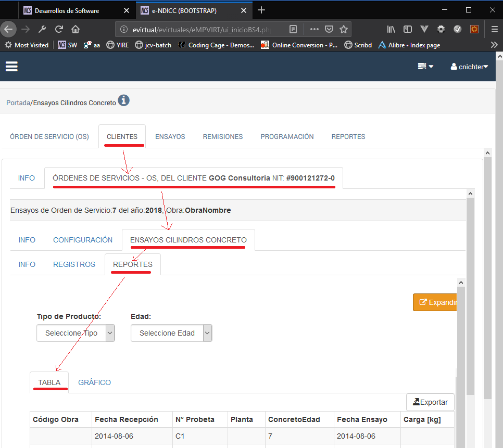This screenshot has width=503, height=448.
Task: Reload the current page
Action: coord(59,29)
